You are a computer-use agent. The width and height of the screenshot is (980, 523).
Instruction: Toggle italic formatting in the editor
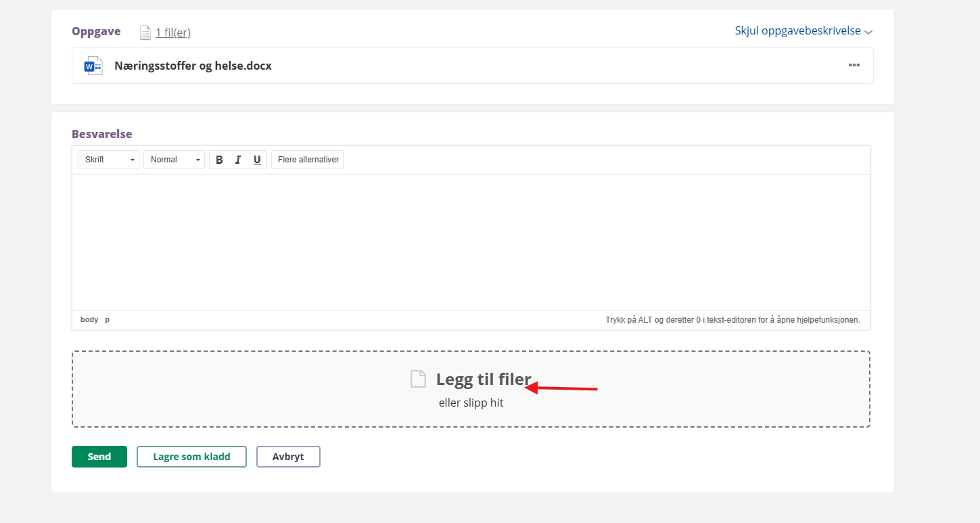click(238, 160)
